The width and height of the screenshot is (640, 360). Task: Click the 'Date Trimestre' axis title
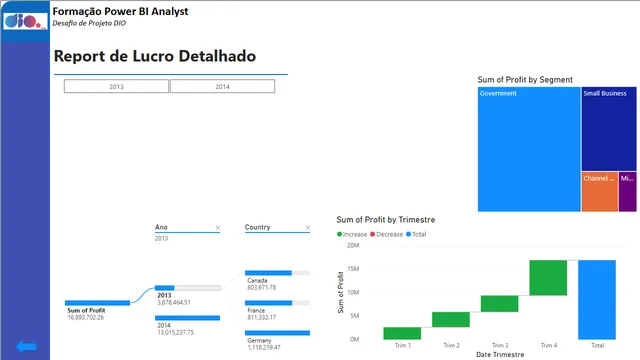click(500, 355)
